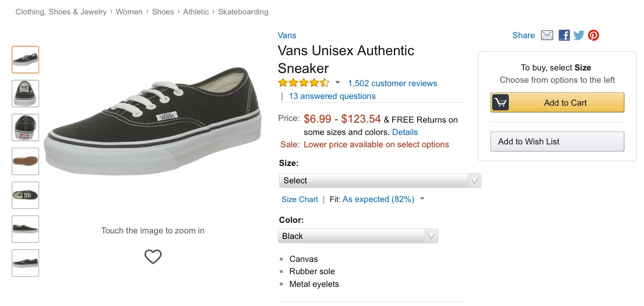Share on Pinterest icon
Screen dimensions: 644x306
pyautogui.click(x=594, y=35)
